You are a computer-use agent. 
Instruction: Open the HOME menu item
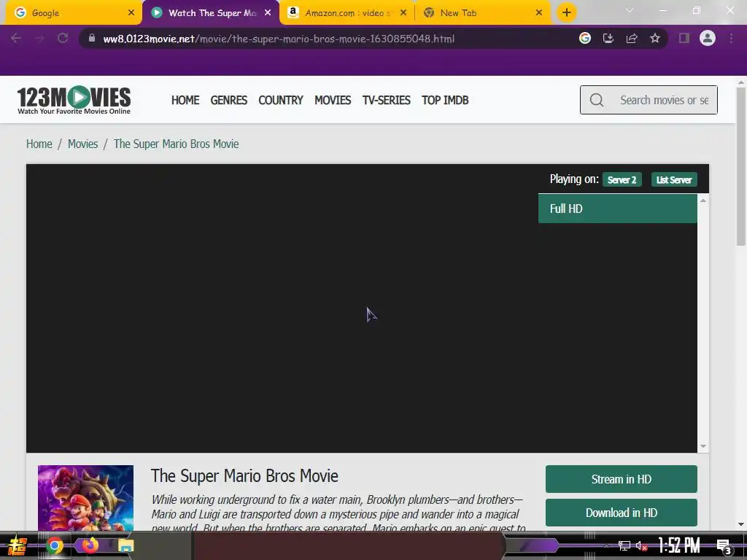tap(185, 100)
